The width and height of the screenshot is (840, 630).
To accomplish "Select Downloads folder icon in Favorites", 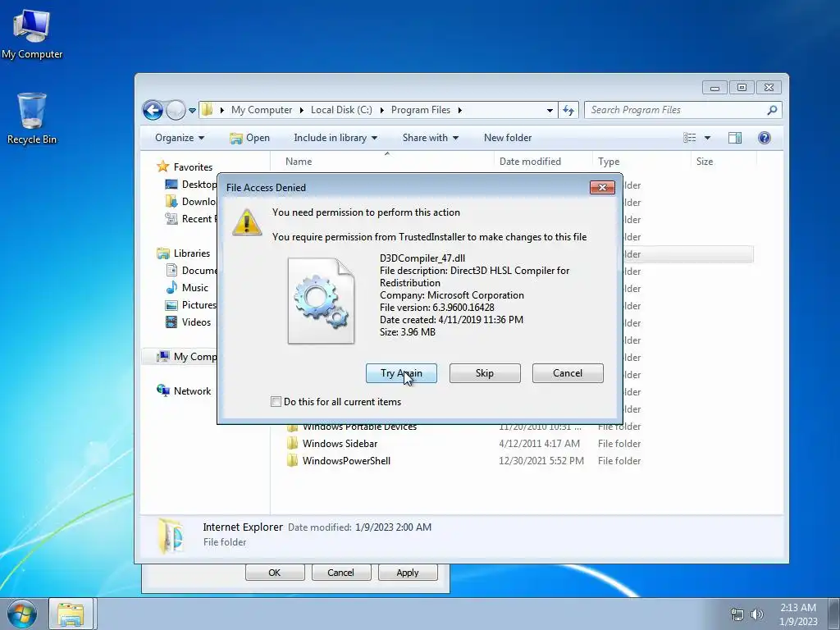I will (x=171, y=202).
